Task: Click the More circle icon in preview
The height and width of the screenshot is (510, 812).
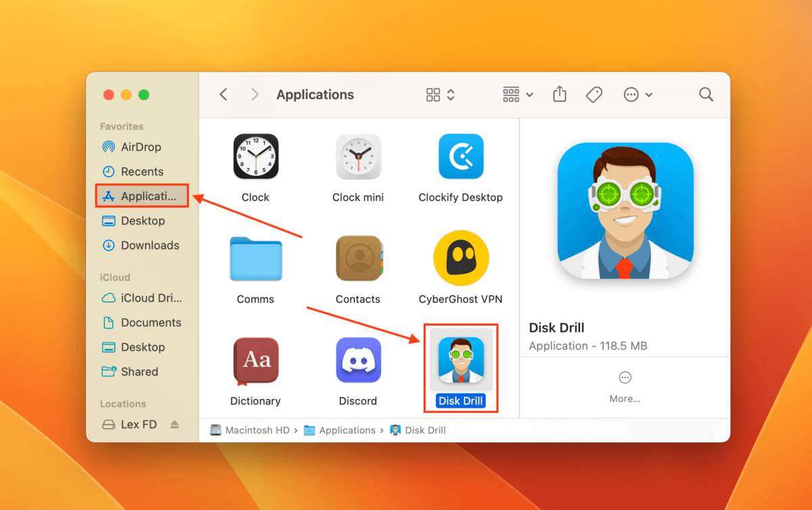Action: pos(625,378)
